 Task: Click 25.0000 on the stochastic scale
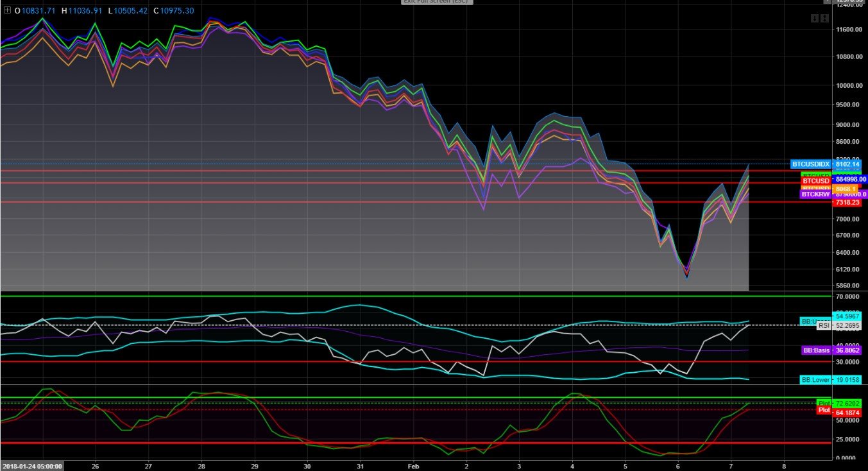[x=848, y=439]
